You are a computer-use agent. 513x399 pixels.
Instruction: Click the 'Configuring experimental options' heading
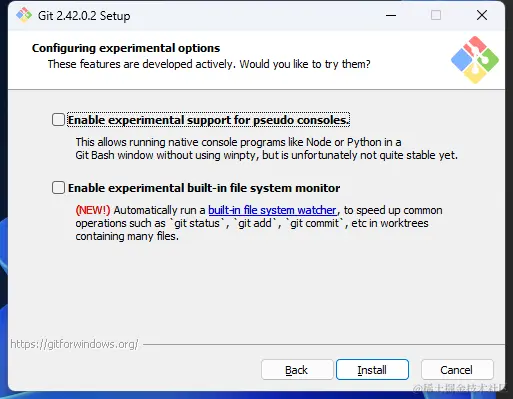tap(126, 48)
